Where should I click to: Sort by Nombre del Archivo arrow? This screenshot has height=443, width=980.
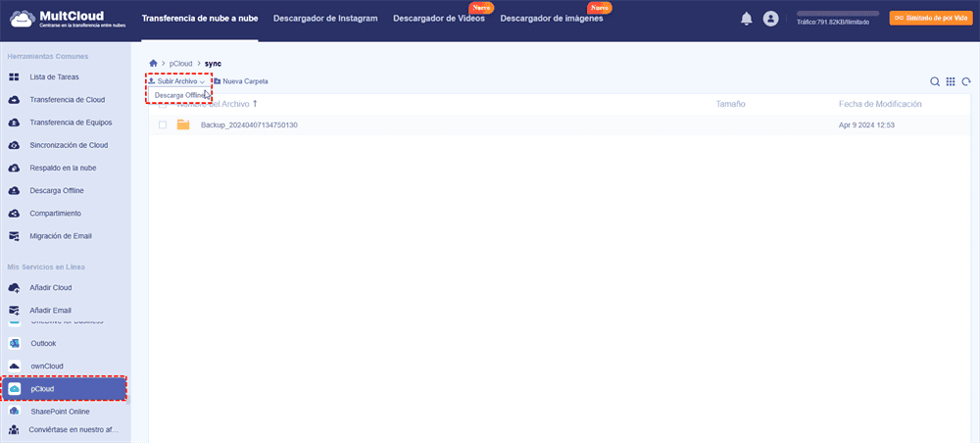point(255,104)
